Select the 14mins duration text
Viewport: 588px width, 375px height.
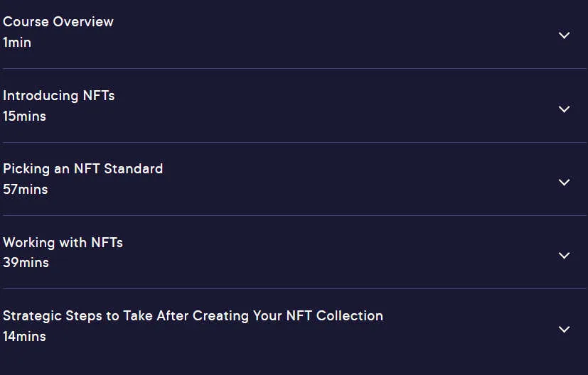click(x=24, y=336)
